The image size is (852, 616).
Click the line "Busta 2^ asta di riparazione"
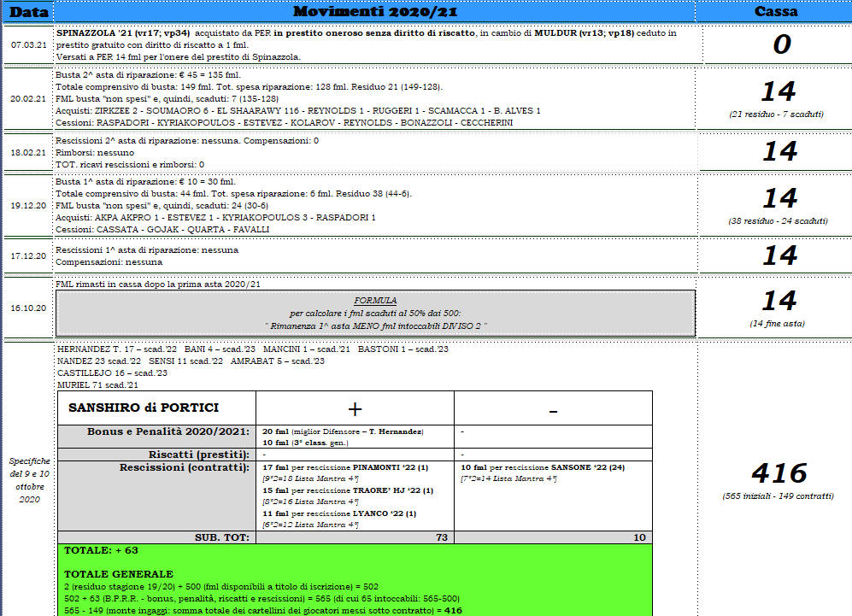coord(148,75)
